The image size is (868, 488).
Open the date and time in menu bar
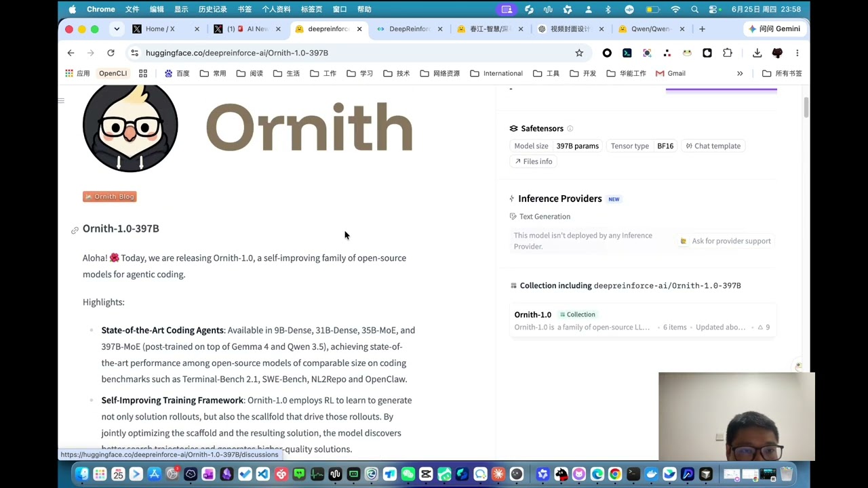[766, 9]
